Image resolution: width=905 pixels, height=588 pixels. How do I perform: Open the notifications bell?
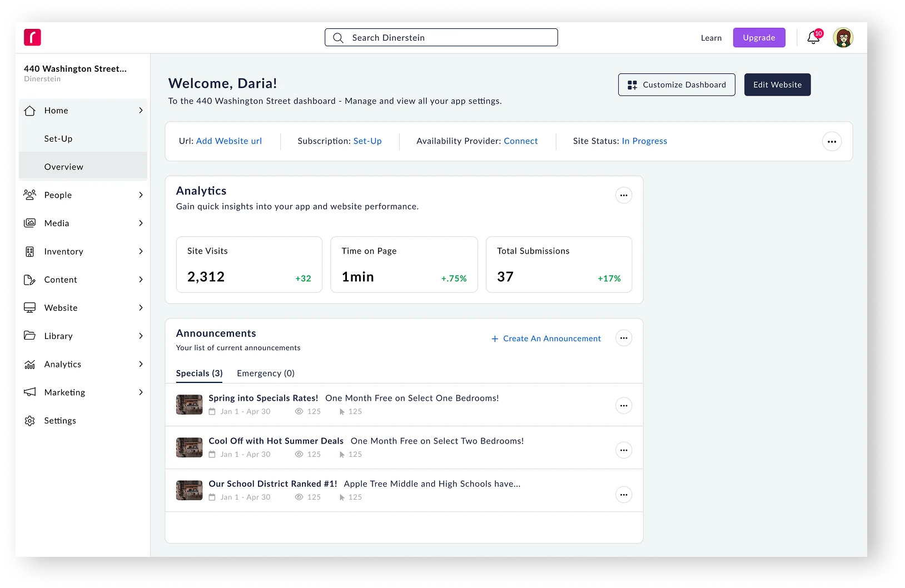(x=814, y=37)
